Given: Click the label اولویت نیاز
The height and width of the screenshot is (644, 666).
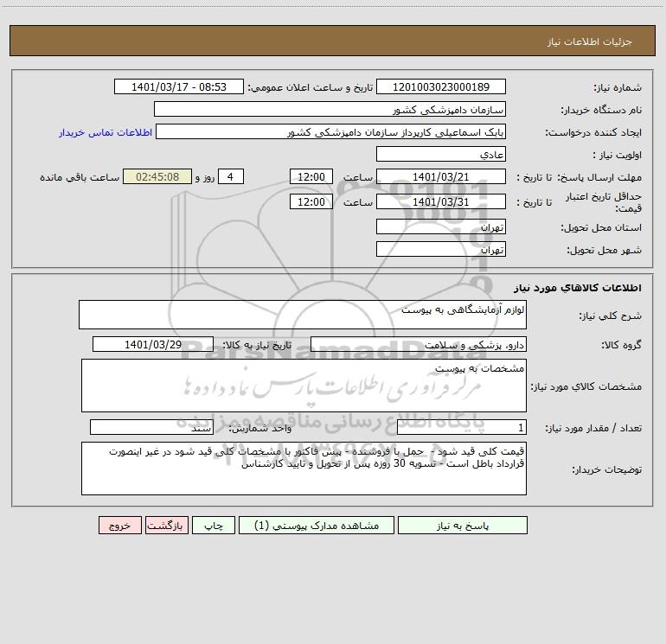Looking at the screenshot, I should click(618, 155).
